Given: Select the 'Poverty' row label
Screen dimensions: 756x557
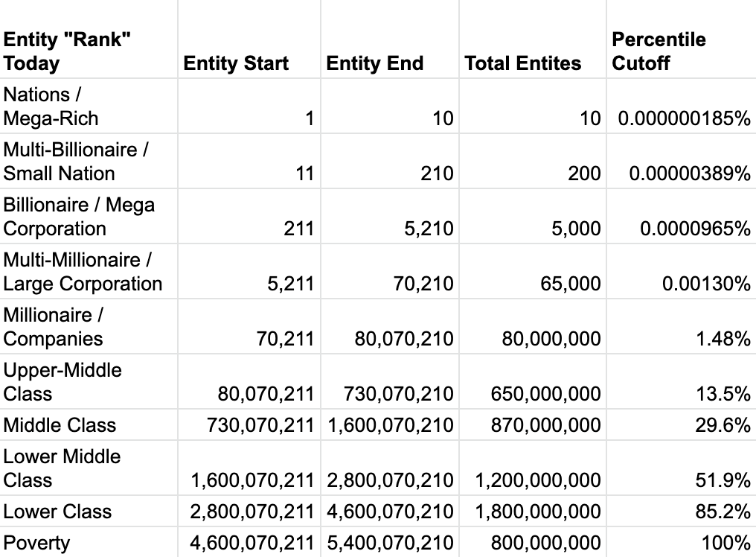Looking at the screenshot, I should (x=36, y=542).
